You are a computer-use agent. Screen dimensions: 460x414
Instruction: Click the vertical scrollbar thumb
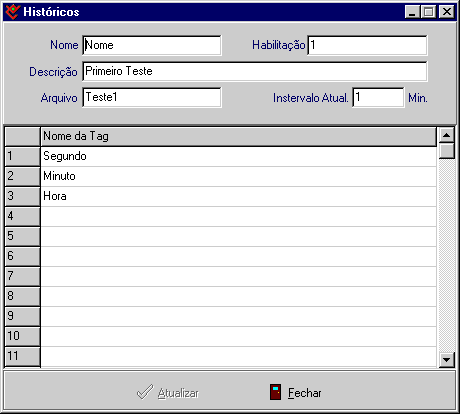click(446, 151)
